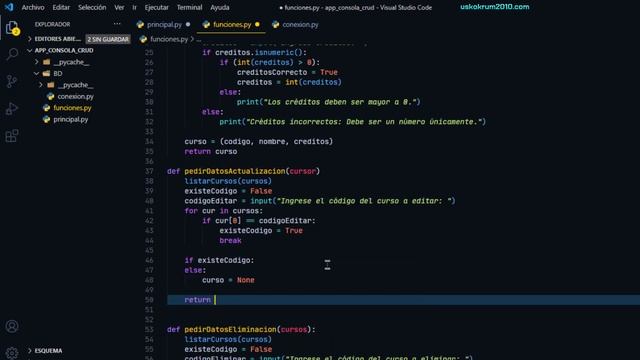Open conexion.py in the explorer tree
640x360 pixels.
pyautogui.click(x=75, y=96)
